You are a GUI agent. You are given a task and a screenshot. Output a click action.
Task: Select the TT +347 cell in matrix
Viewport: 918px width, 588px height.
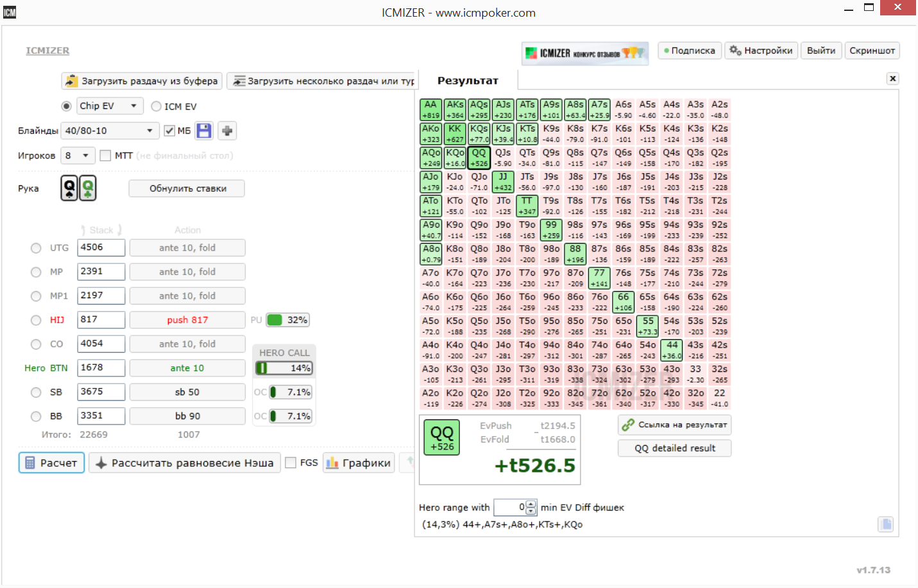(x=527, y=206)
